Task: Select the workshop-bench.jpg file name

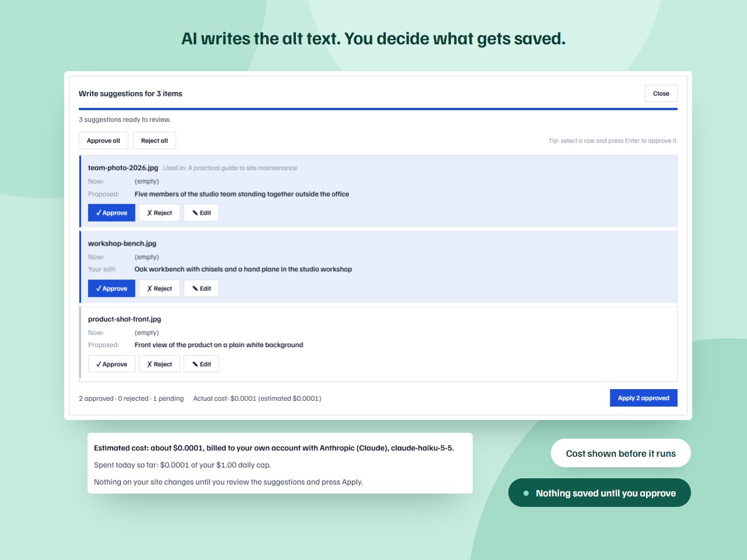Action: [x=122, y=244]
